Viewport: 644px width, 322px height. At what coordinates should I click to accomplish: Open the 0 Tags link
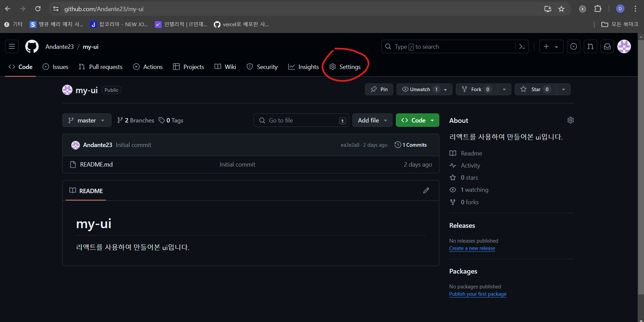coord(171,120)
